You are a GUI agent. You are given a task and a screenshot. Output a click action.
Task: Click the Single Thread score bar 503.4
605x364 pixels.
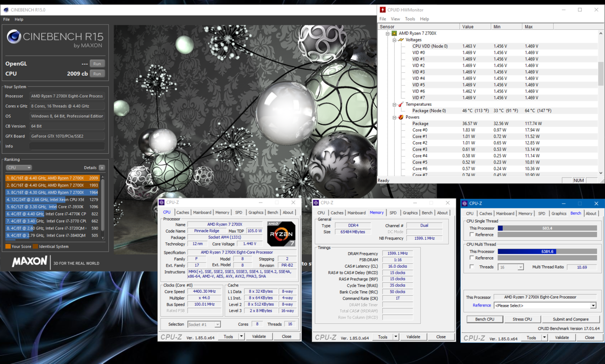click(x=547, y=228)
